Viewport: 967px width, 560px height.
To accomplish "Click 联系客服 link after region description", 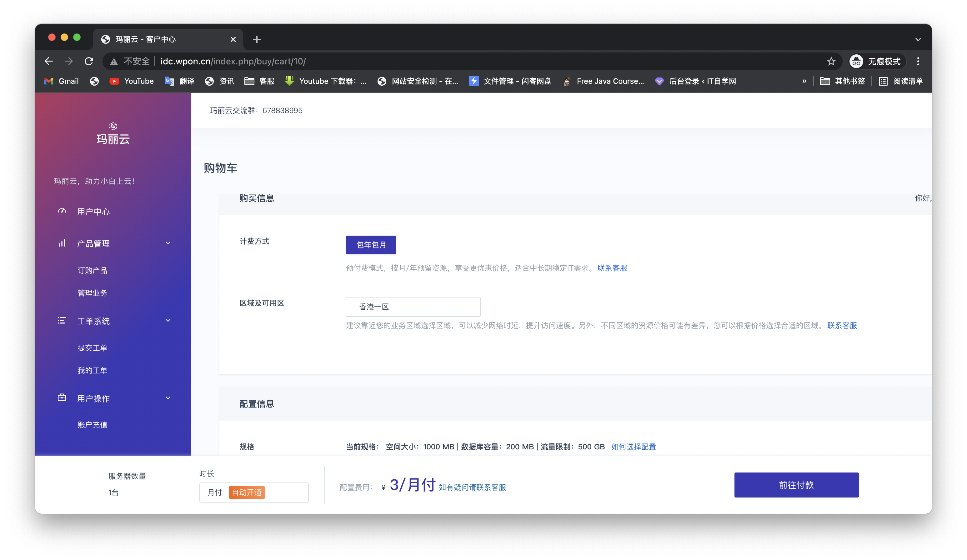I will (x=842, y=326).
